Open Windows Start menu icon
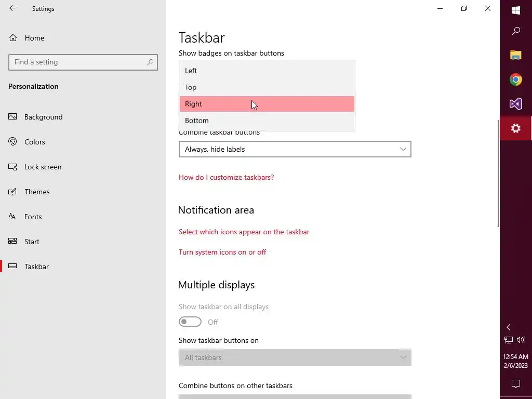Image resolution: width=532 pixels, height=399 pixels. click(x=516, y=10)
